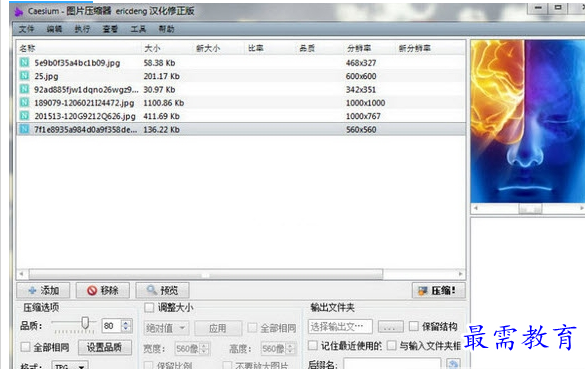Image resolution: width=585 pixels, height=369 pixels.
Task: Click the 高度 height spinner arrows
Action: point(290,349)
